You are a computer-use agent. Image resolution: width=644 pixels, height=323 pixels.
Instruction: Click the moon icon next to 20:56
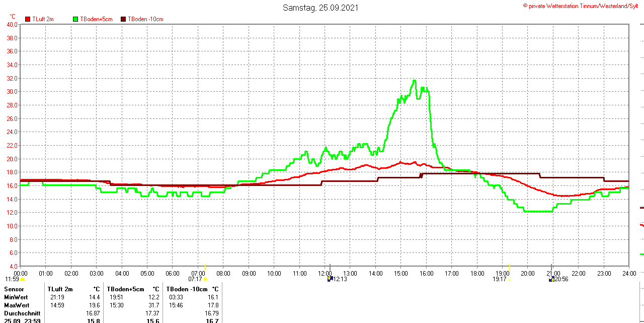551,279
